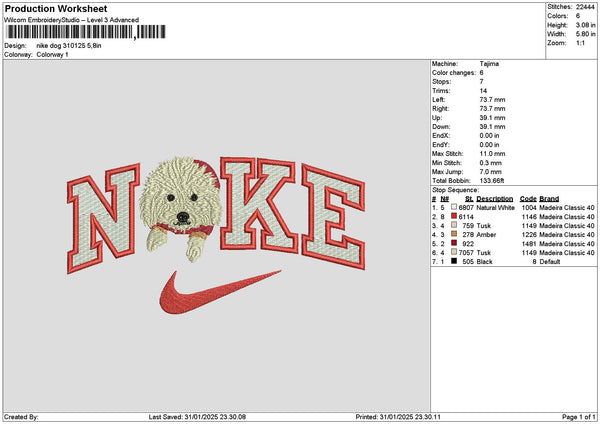Click the Down: label
600x424 pixels.
click(441, 127)
